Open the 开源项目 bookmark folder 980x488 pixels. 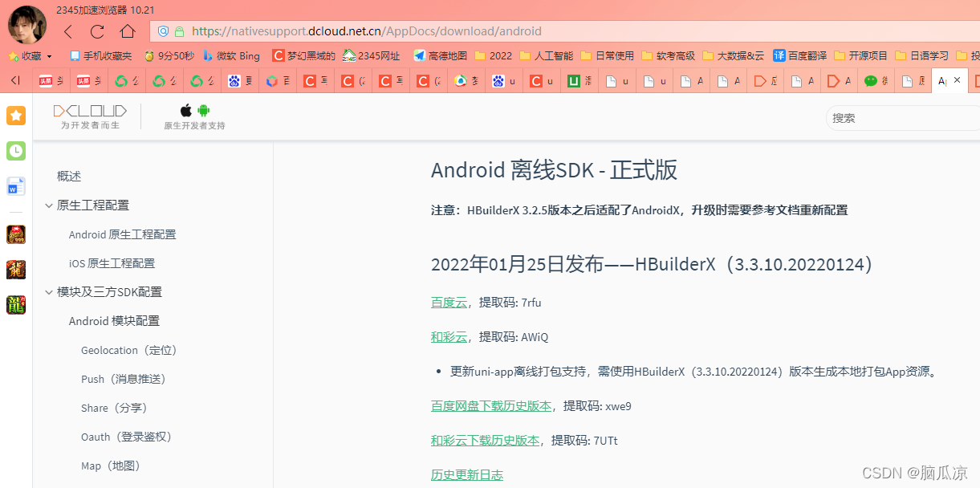pyautogui.click(x=861, y=56)
